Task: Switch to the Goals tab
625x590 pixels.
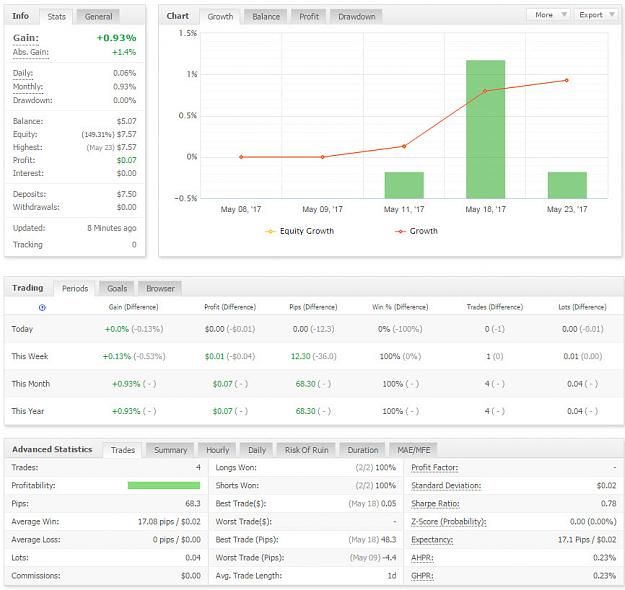Action: 117,289
